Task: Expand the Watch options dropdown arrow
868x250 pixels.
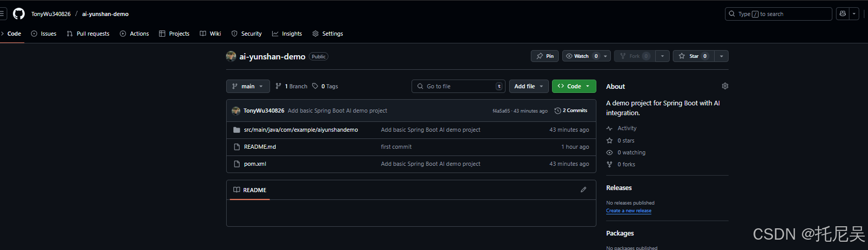Action: click(606, 56)
